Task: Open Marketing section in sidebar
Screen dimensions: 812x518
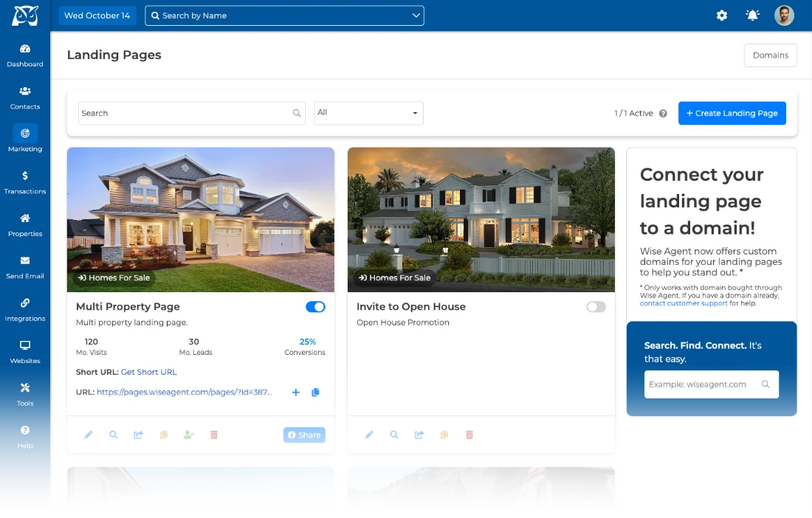Action: click(25, 139)
